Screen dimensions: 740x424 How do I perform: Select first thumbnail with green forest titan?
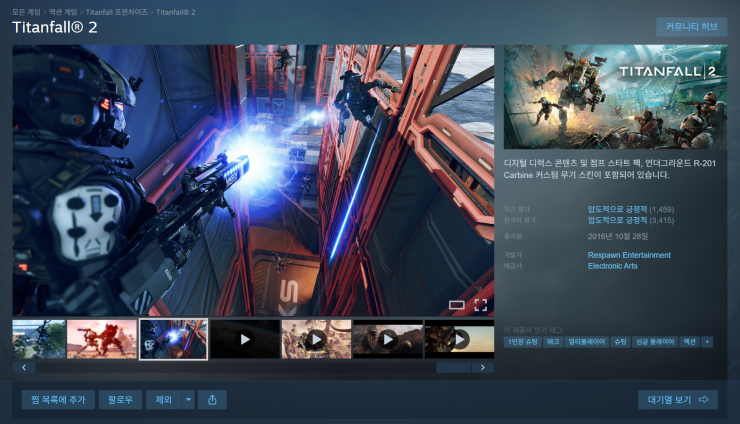39,339
